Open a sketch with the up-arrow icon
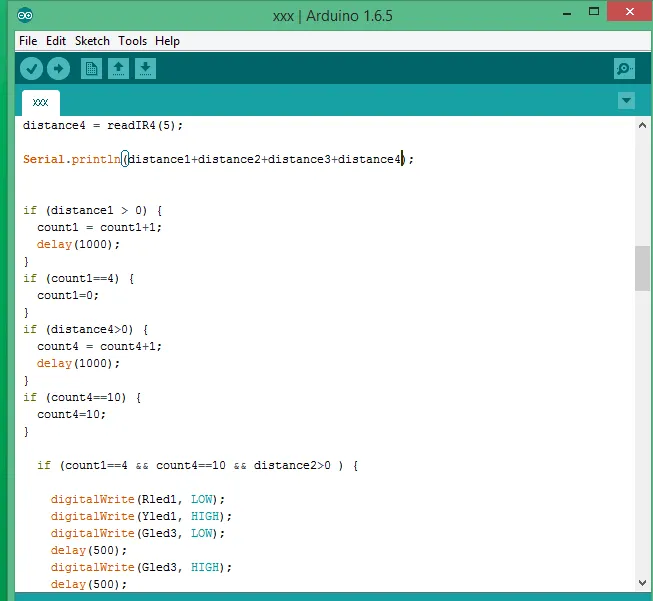This screenshot has width=653, height=601. click(x=118, y=69)
